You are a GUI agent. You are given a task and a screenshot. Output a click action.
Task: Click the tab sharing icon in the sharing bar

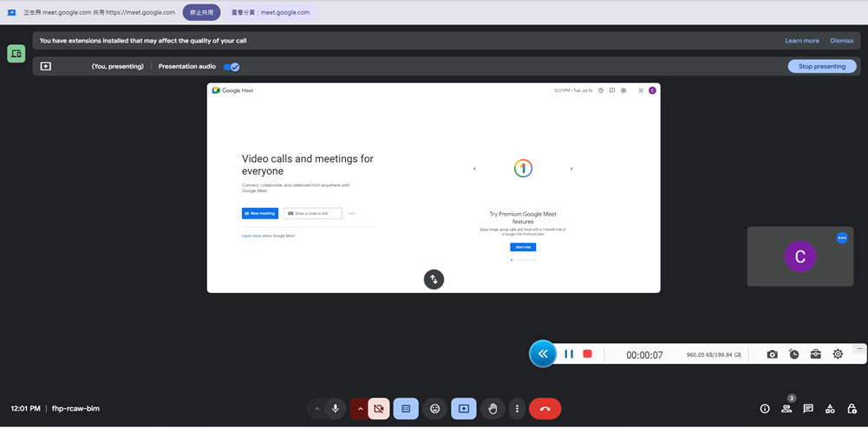click(11, 12)
